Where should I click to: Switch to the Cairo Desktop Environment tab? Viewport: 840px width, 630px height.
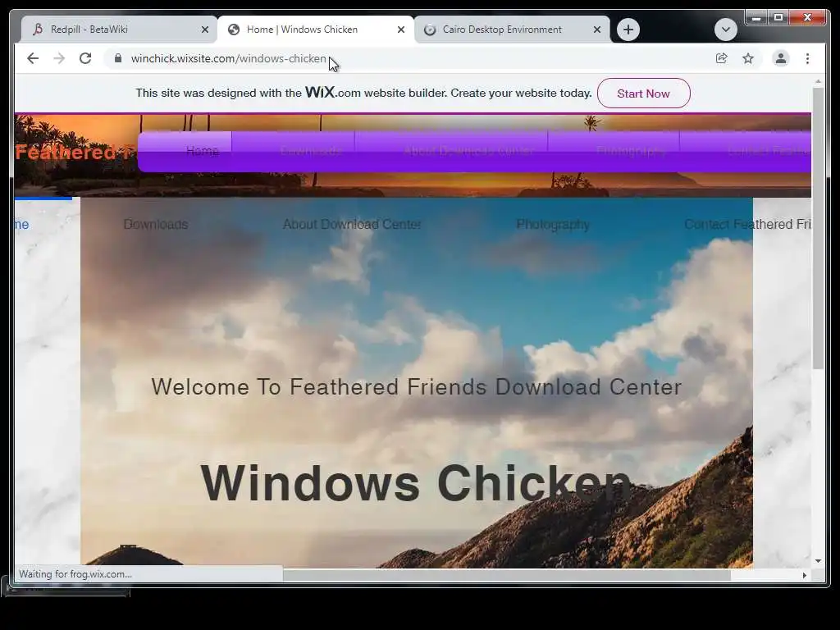(x=512, y=30)
